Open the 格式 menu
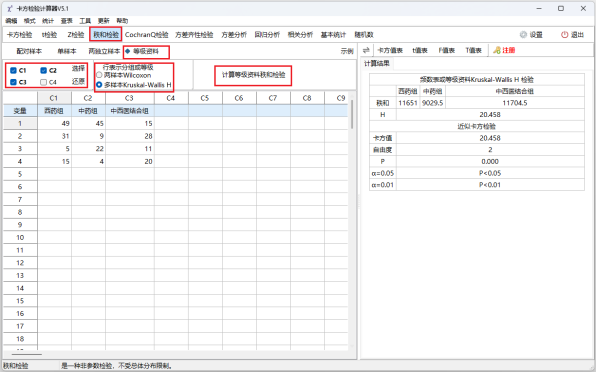 pos(30,21)
